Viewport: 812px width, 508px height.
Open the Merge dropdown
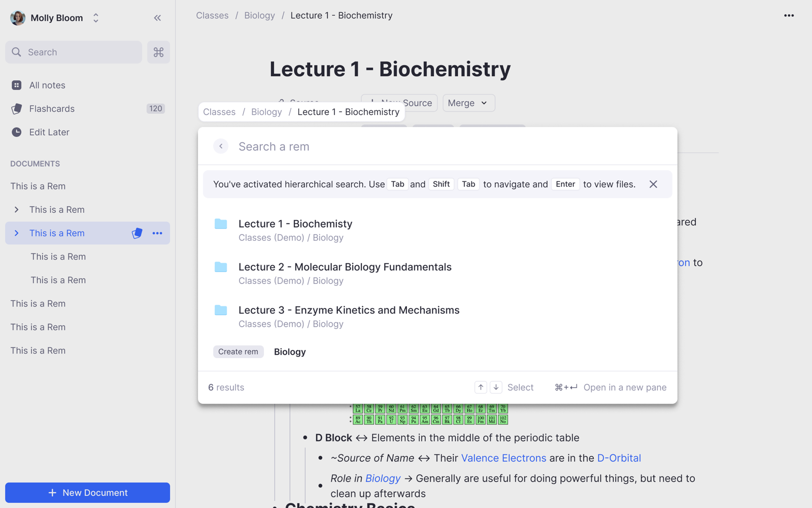pos(468,103)
